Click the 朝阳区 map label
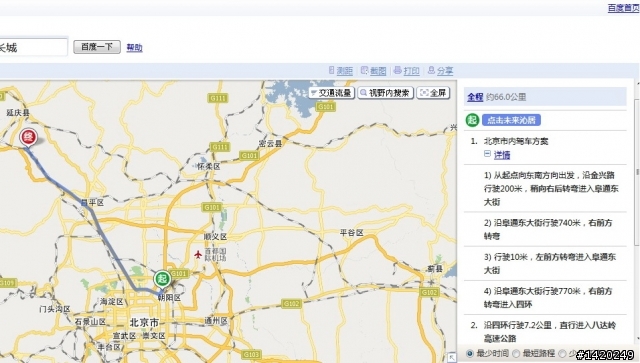The width and height of the screenshot is (640, 363). (x=169, y=298)
